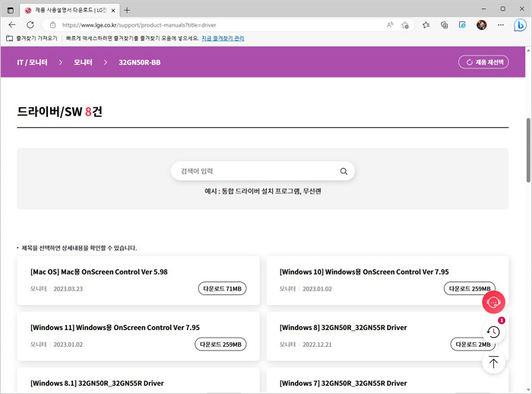Open Windows 8 32GN50R_32GN55R Driver title
This screenshot has height=394, width=532.
[343, 327]
